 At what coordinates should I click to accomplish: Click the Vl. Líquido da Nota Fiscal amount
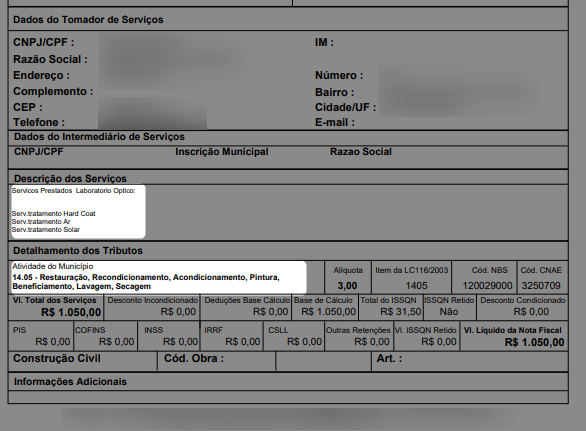(x=534, y=342)
